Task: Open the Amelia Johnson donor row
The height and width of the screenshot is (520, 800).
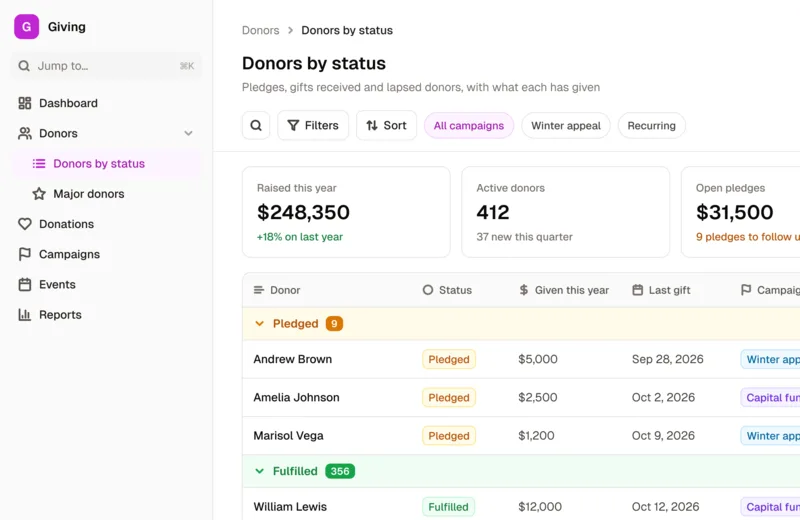Action: 521,398
